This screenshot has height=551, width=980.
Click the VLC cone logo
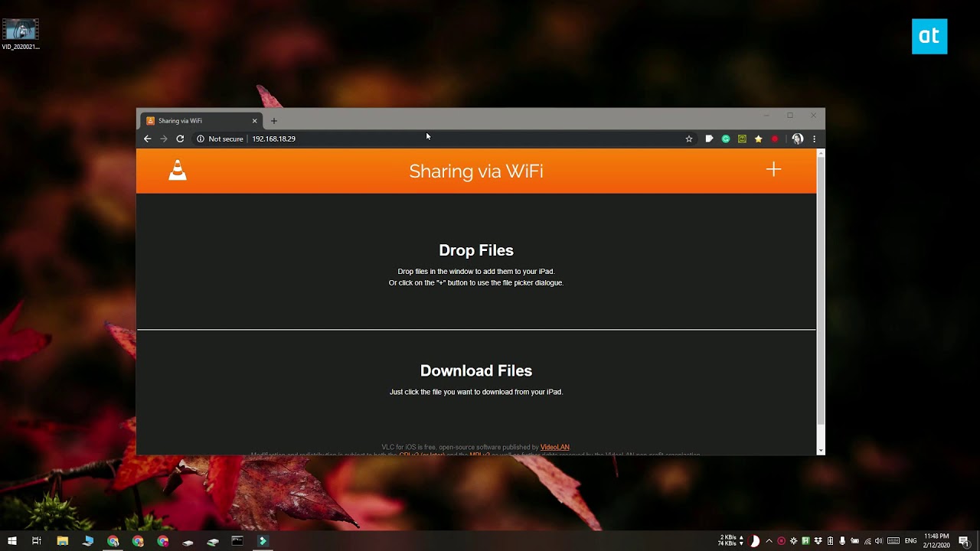click(177, 170)
